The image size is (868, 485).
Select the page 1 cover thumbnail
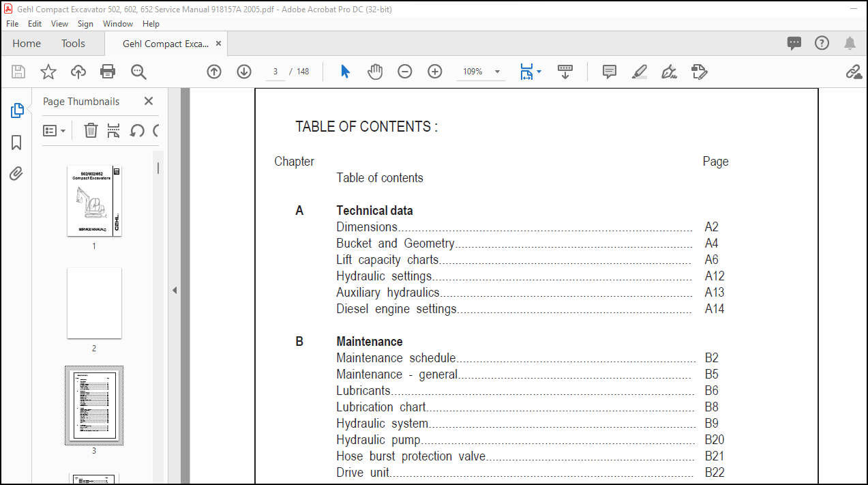[94, 201]
